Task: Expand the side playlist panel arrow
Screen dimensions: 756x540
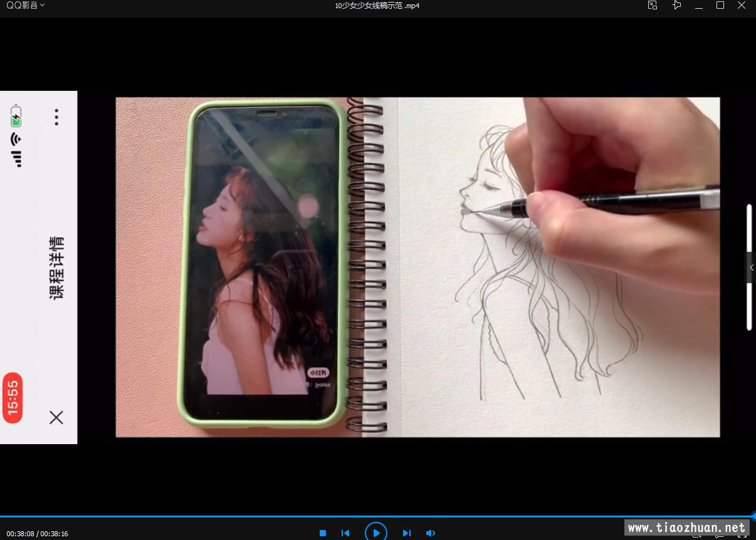Action: (x=751, y=267)
